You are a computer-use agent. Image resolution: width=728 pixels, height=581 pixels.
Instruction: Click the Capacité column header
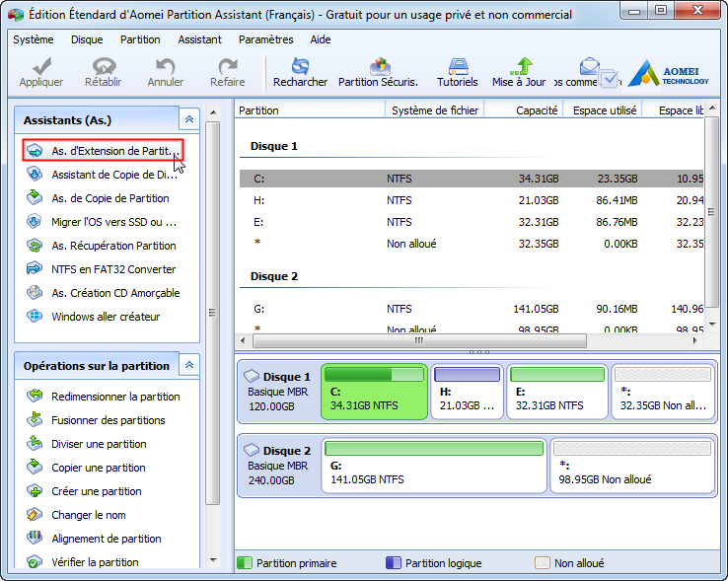[x=524, y=110]
